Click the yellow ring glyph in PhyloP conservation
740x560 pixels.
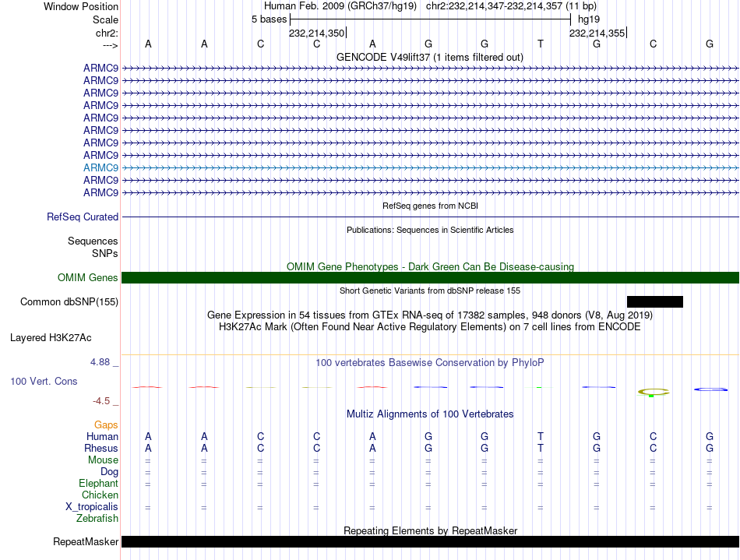(x=654, y=392)
